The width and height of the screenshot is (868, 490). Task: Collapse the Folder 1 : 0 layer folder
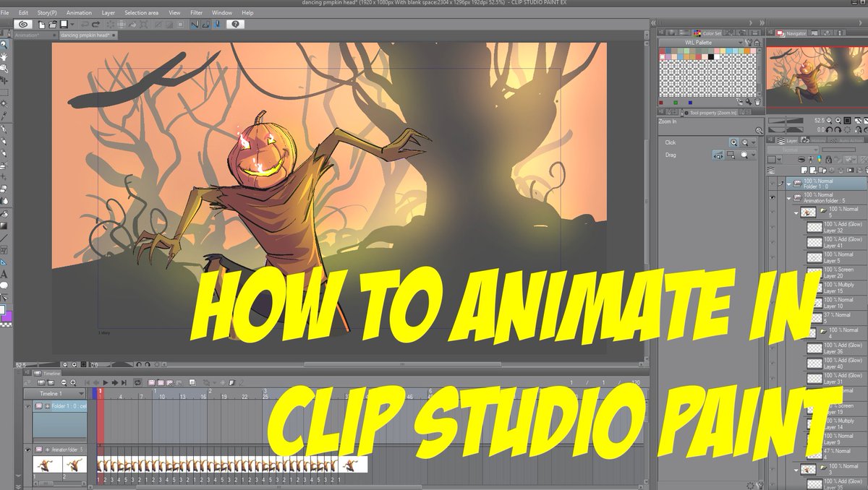click(788, 184)
